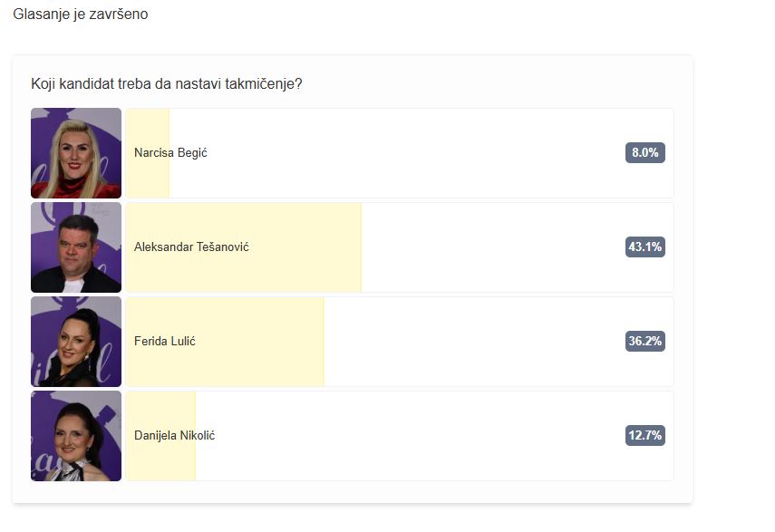Viewport: 775px width, 532px height.
Task: Select the Danijela Nikolić name label
Action: pos(174,436)
